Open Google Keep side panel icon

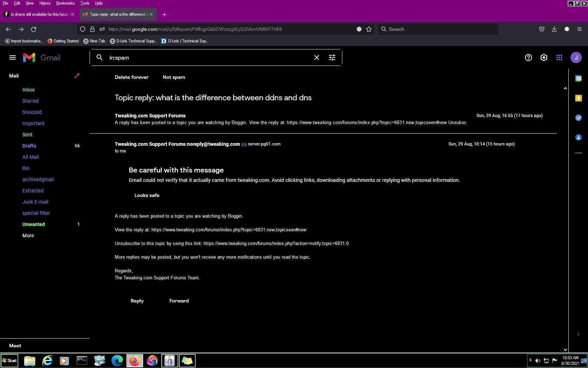click(x=578, y=98)
